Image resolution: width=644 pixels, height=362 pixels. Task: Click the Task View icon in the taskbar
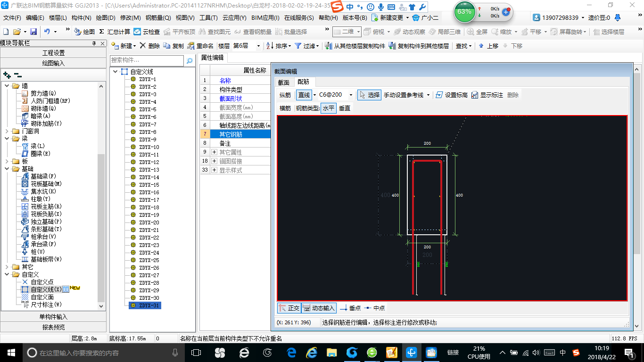point(196,352)
